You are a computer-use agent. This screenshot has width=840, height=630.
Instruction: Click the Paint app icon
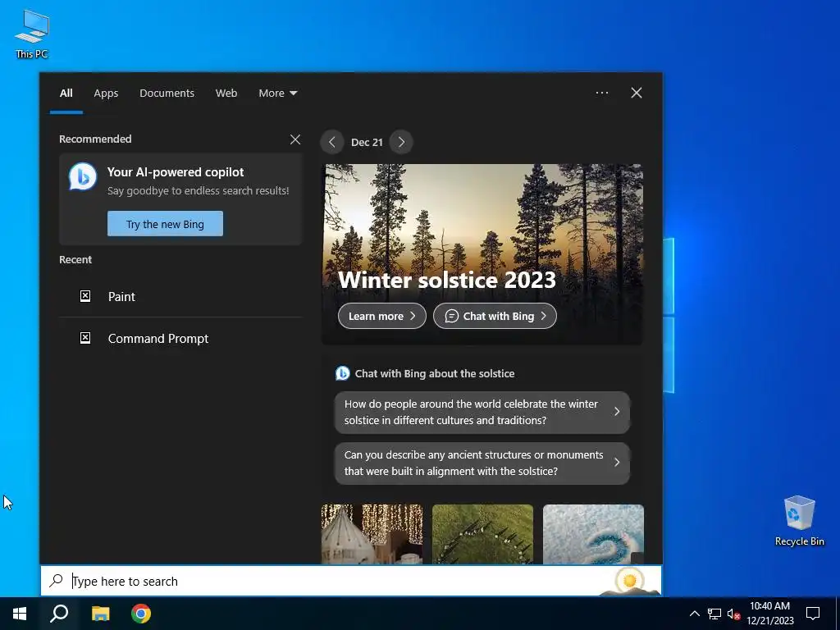[85, 296]
